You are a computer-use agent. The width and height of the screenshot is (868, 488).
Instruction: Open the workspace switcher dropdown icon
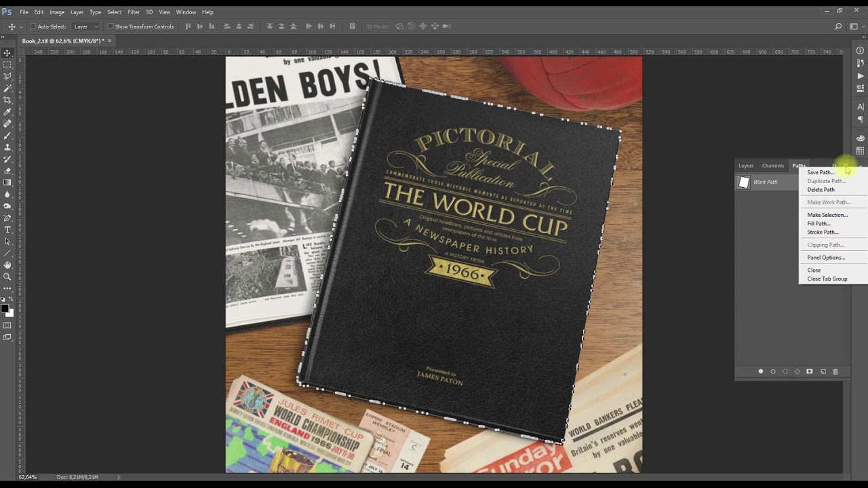click(855, 26)
